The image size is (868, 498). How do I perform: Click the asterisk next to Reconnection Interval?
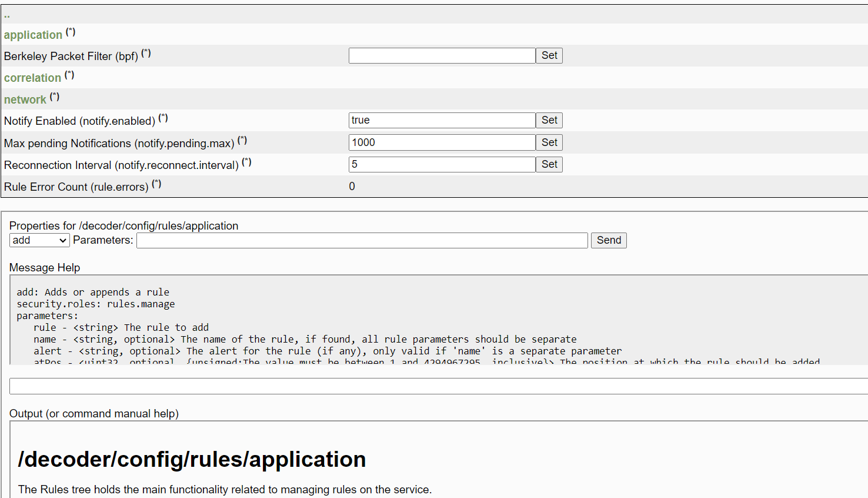click(246, 162)
